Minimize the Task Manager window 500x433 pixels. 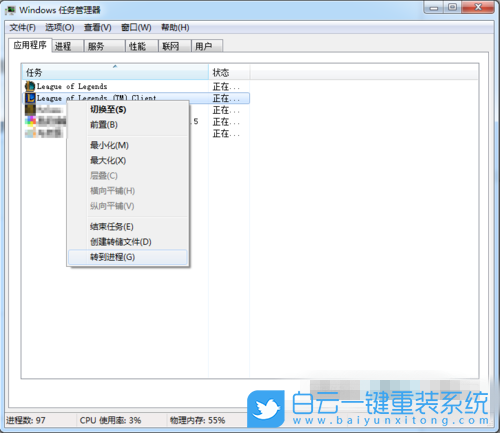point(434,7)
